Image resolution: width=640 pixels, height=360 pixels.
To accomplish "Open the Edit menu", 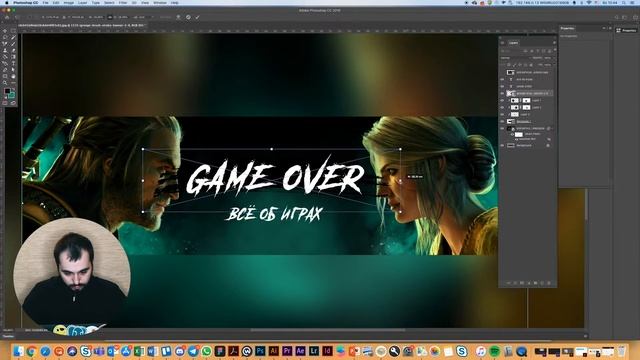I will click(x=56, y=2).
